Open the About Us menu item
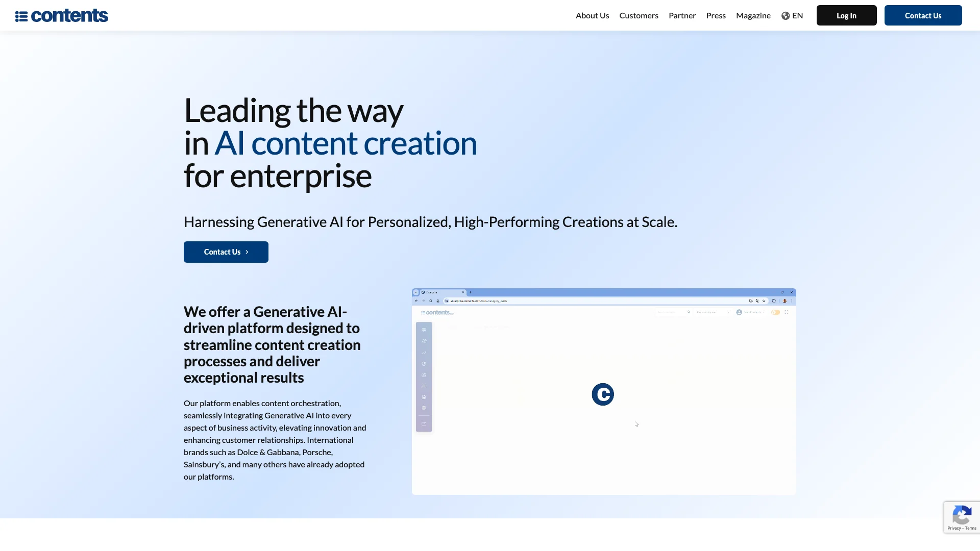980x551 pixels. (x=592, y=15)
